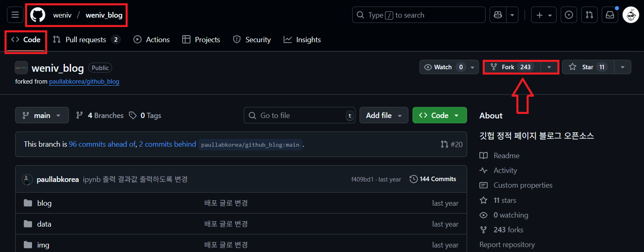Open the Insights tab
This screenshot has height=252, width=644.
tap(302, 40)
